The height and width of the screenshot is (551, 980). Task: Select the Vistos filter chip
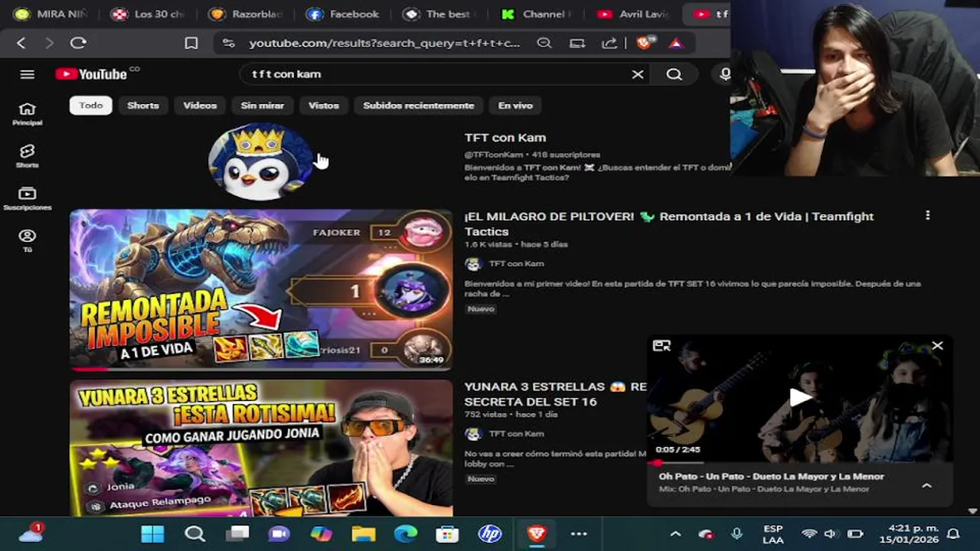[323, 106]
